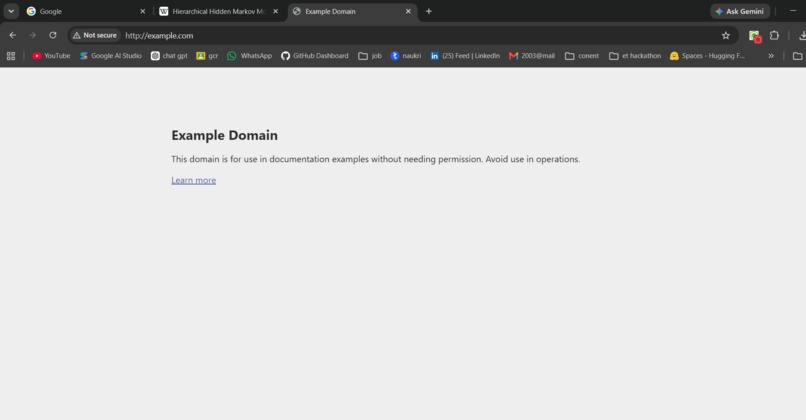
Task: Click the Not secure site info chip
Action: coord(95,35)
